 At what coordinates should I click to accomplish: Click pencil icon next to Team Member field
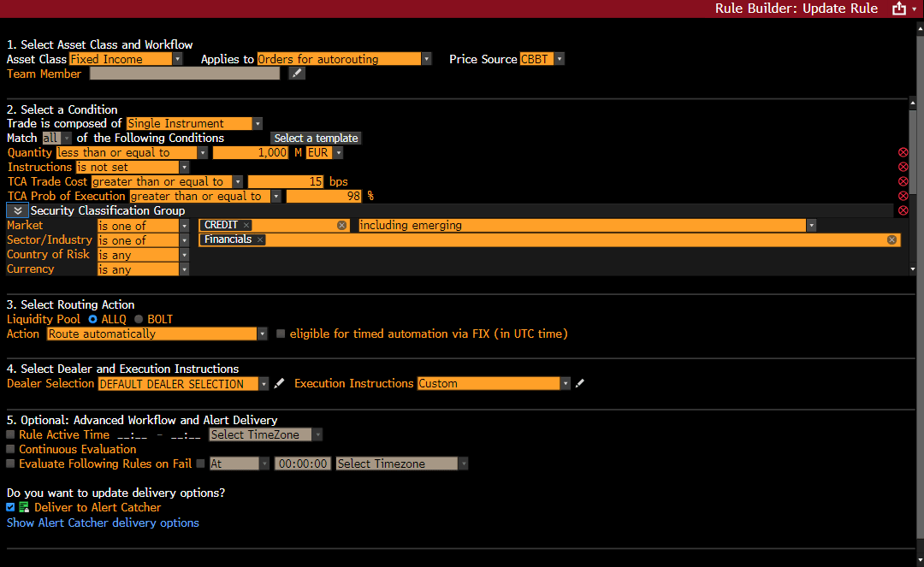[x=296, y=74]
